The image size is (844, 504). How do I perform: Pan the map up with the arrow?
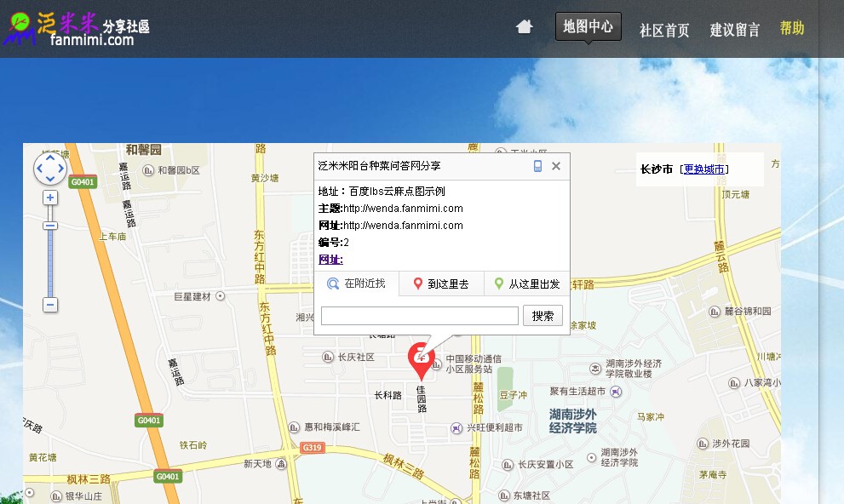coord(50,157)
